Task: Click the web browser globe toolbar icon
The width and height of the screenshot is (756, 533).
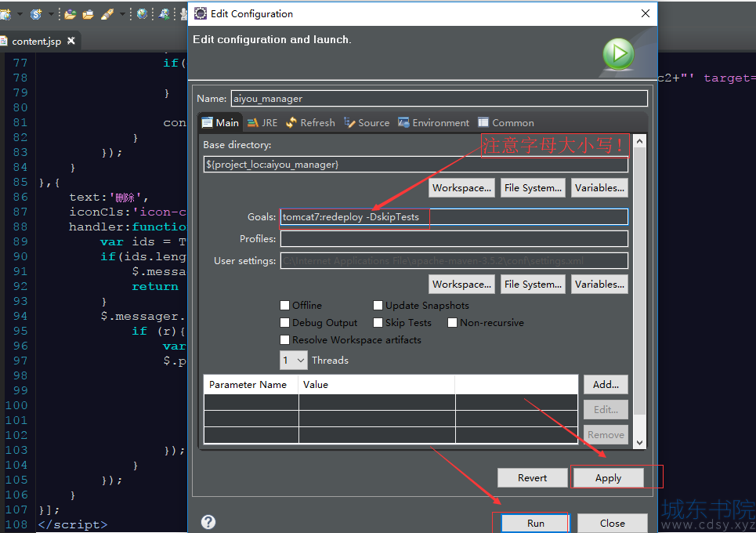Action: click(142, 14)
